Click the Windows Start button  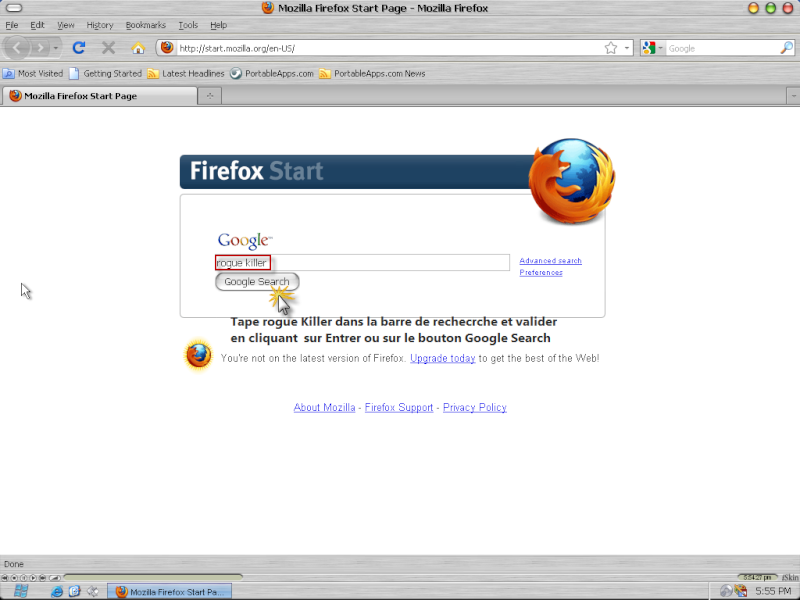[x=21, y=591]
